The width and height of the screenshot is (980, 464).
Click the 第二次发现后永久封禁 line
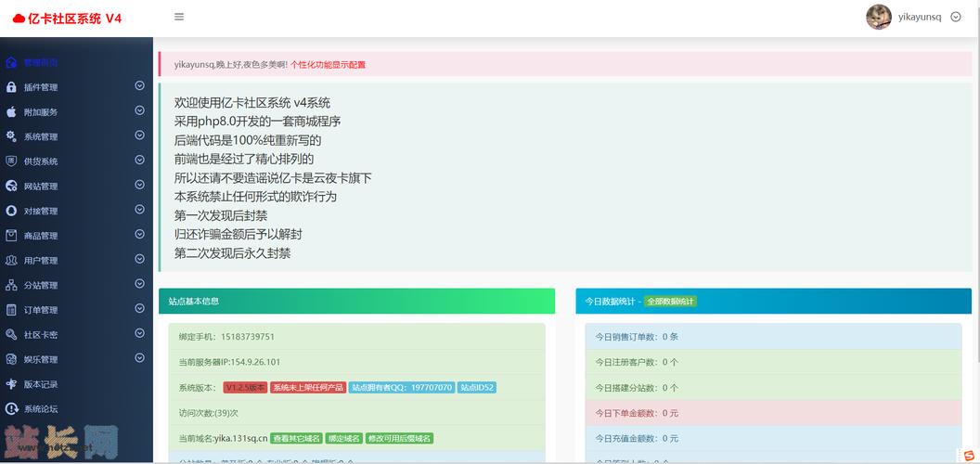click(233, 253)
